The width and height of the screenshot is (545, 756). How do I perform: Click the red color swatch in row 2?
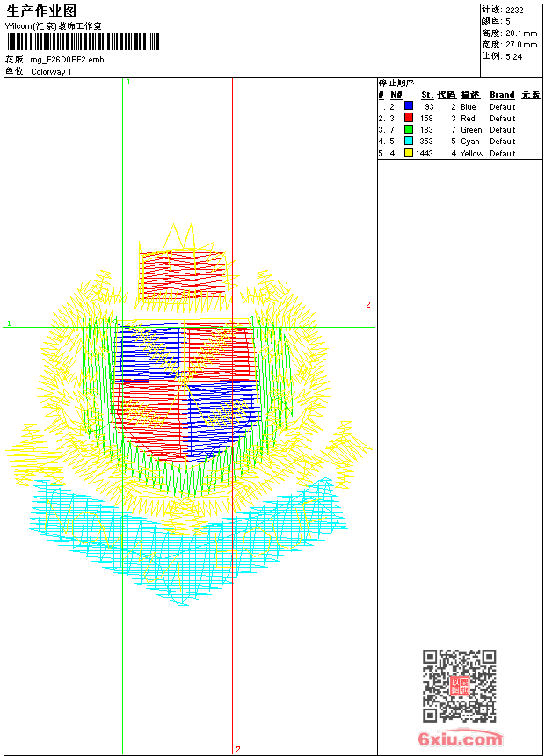409,118
